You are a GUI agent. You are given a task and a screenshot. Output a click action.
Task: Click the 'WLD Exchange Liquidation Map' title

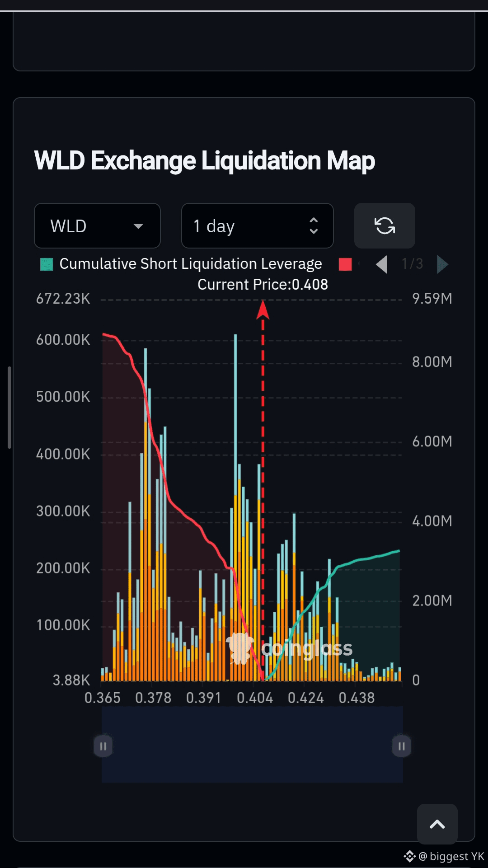[x=205, y=160]
